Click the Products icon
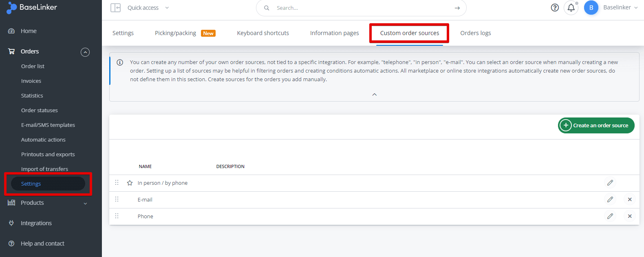644x257 pixels. point(11,203)
